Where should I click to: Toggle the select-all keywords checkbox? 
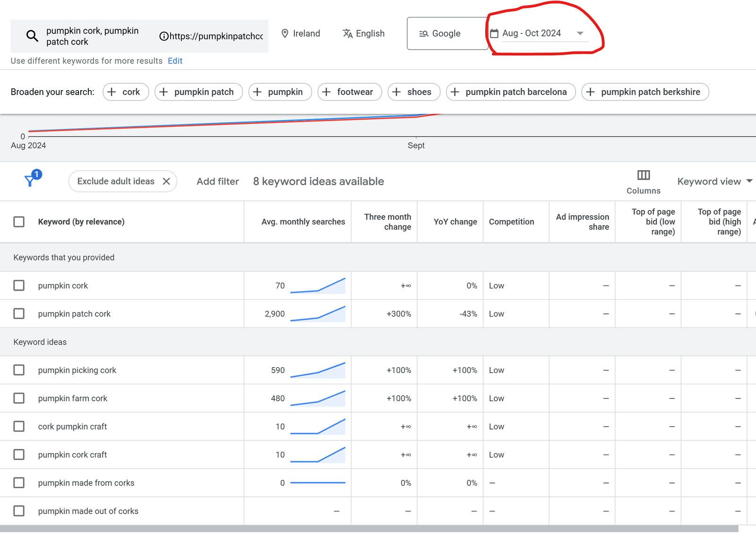click(x=19, y=222)
